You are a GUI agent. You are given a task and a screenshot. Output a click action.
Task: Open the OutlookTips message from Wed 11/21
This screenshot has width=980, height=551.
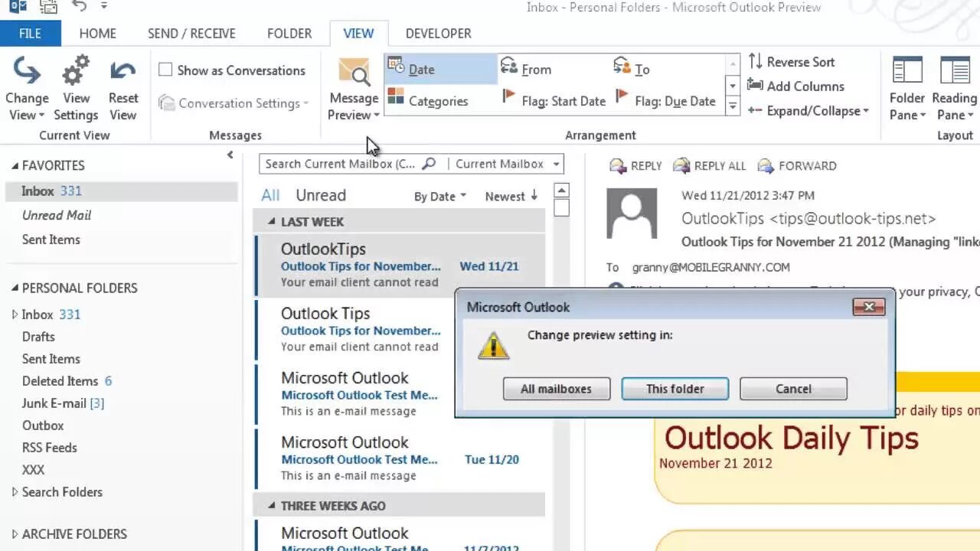pyautogui.click(x=400, y=265)
